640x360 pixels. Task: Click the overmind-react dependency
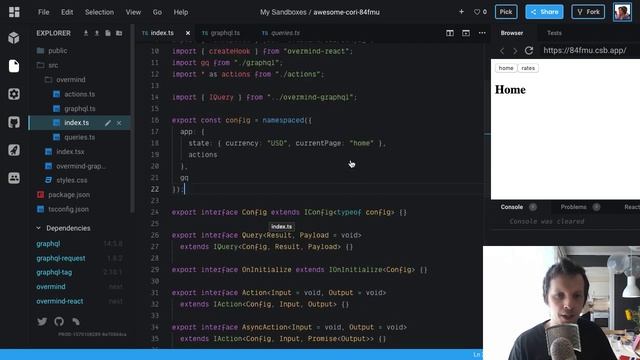tap(60, 301)
